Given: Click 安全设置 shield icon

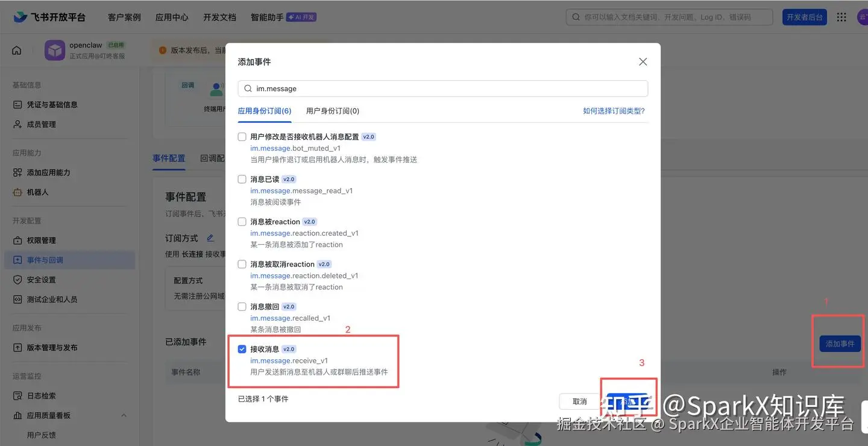Looking at the screenshot, I should pyautogui.click(x=17, y=280).
